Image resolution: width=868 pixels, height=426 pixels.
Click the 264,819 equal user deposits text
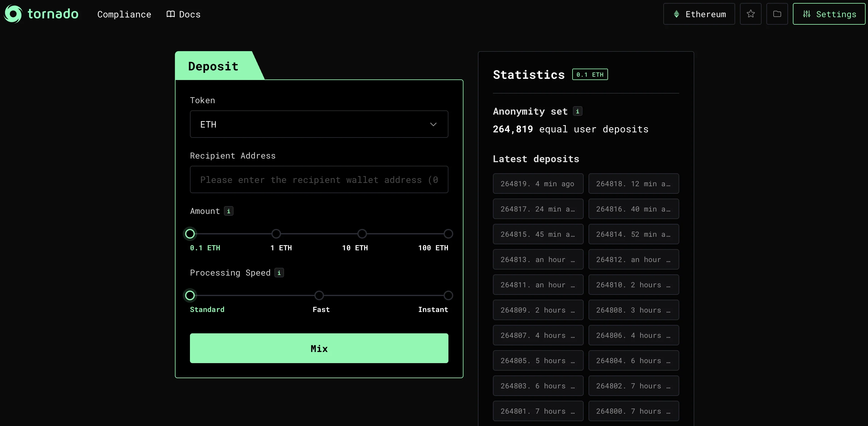click(x=570, y=129)
